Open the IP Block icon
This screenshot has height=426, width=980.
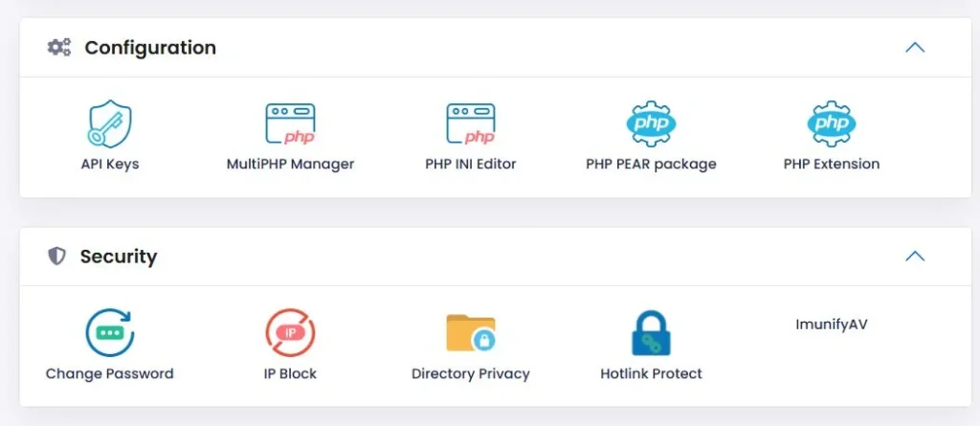[x=290, y=333]
